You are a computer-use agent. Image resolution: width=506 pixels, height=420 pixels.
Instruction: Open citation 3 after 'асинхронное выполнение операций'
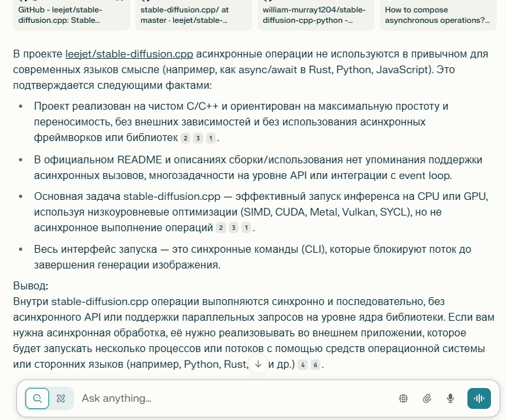coord(233,228)
